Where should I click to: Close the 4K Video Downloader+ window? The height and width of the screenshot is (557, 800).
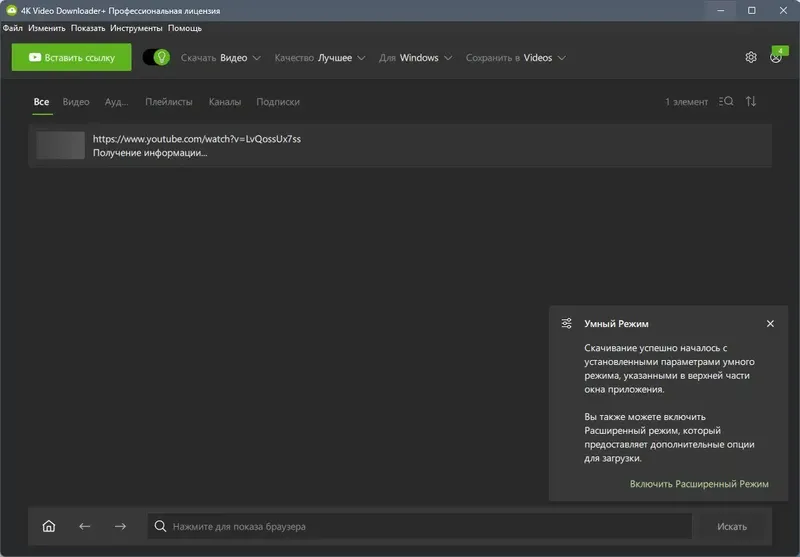coord(783,10)
